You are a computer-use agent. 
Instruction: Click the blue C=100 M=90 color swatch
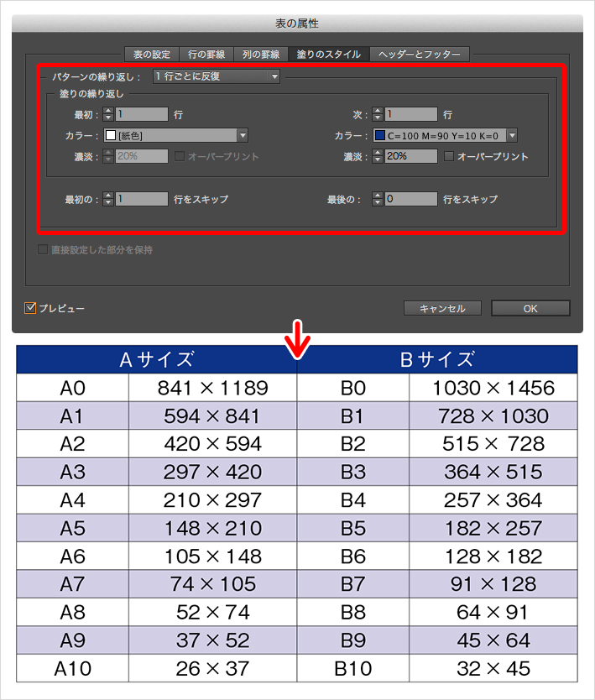tap(380, 135)
